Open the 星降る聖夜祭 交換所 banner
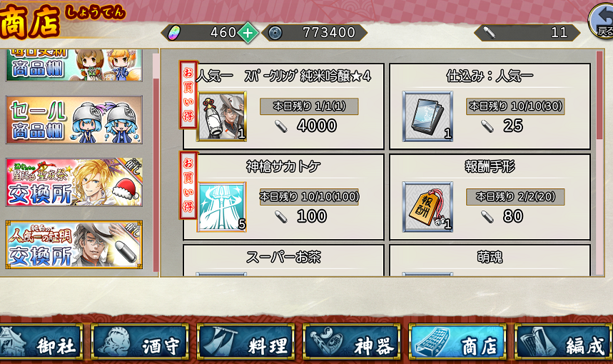Image resolution: width=613 pixels, height=364 pixels. (x=74, y=182)
